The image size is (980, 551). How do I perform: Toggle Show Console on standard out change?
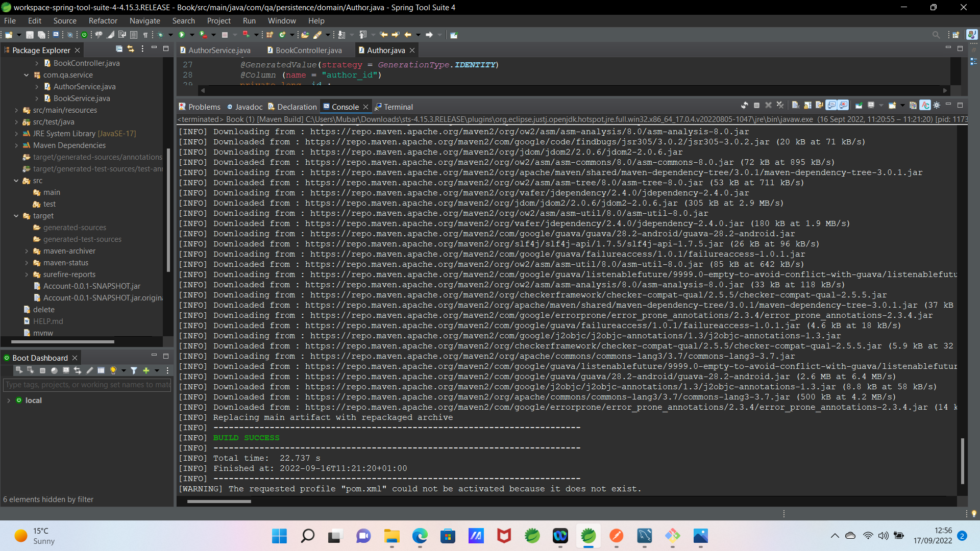[831, 105]
